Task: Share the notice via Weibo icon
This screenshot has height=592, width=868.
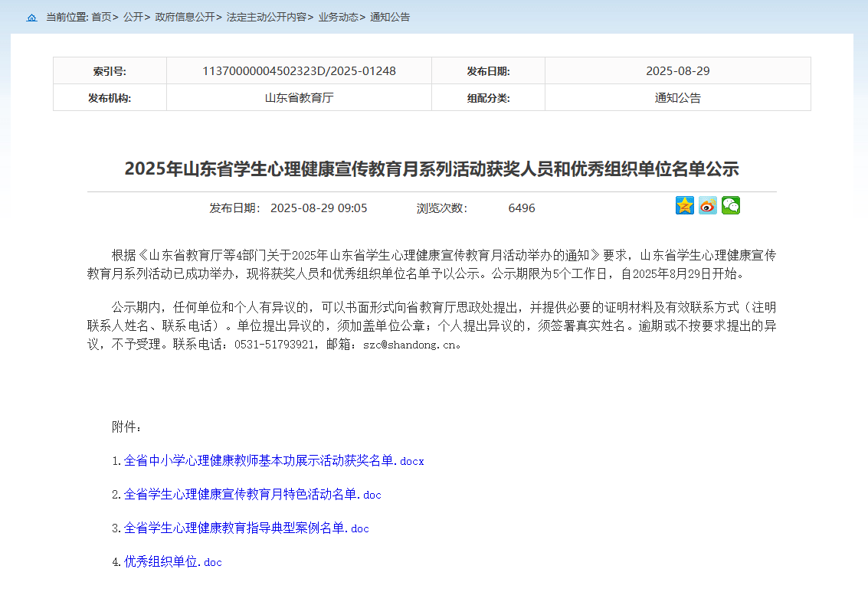Action: click(707, 205)
